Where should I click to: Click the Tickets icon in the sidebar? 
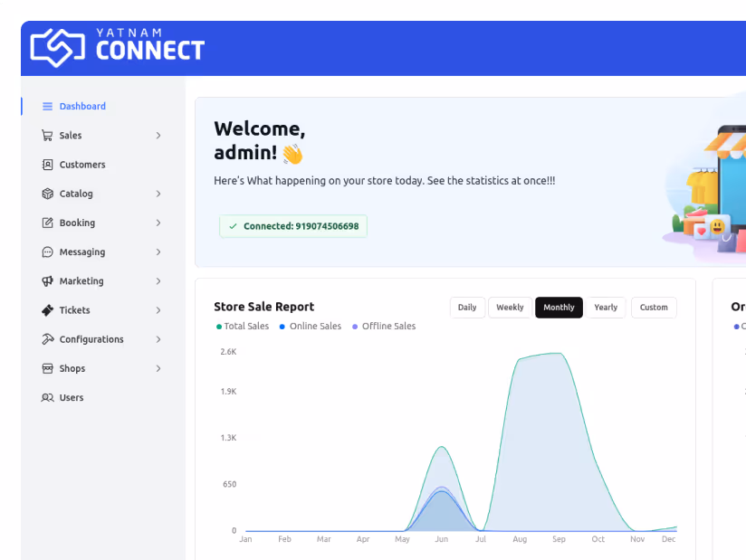point(47,310)
